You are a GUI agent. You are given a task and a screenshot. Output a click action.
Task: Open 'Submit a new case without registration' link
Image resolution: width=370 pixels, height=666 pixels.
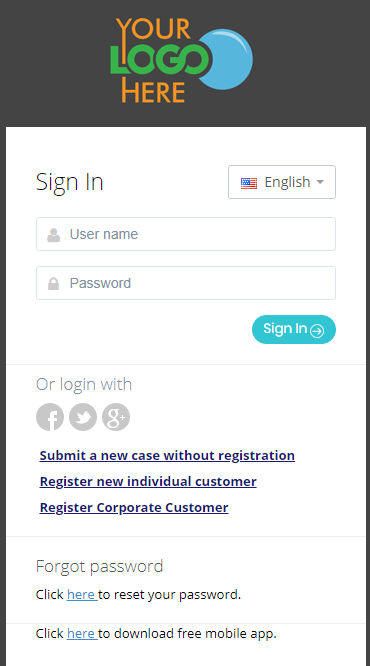click(x=167, y=456)
